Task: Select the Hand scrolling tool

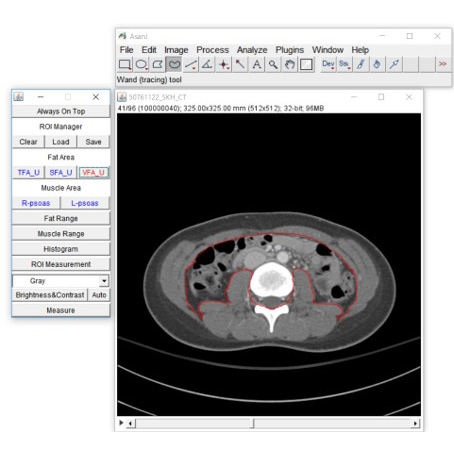Action: click(x=289, y=64)
